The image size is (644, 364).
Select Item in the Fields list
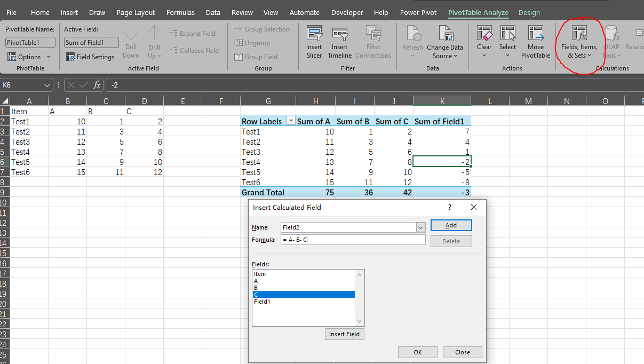304,274
